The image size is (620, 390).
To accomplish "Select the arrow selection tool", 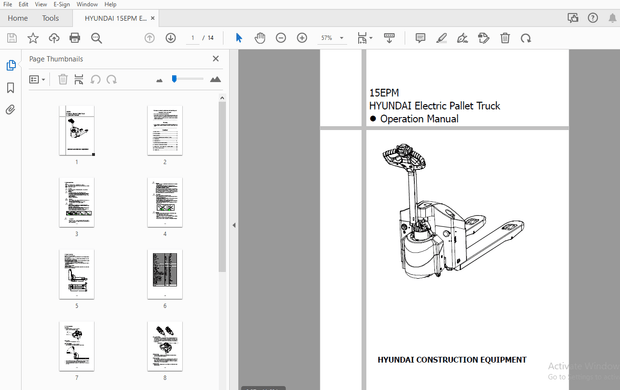I will point(238,38).
